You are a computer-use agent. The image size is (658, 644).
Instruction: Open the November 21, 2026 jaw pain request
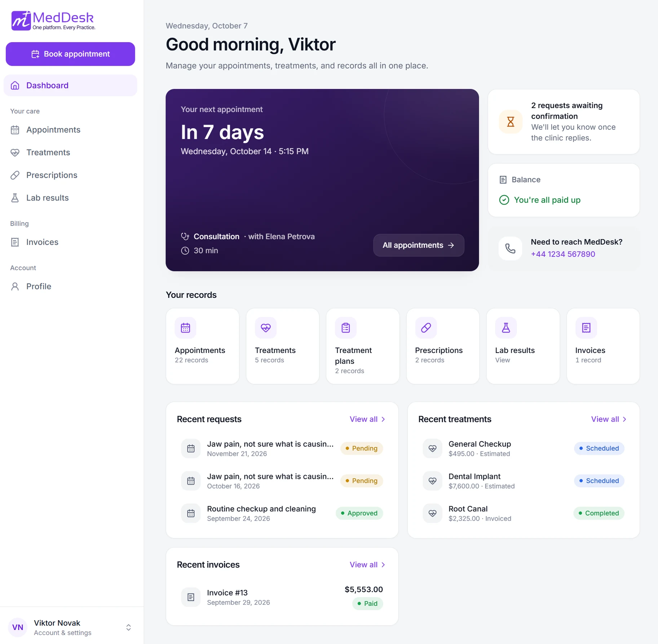pos(282,449)
